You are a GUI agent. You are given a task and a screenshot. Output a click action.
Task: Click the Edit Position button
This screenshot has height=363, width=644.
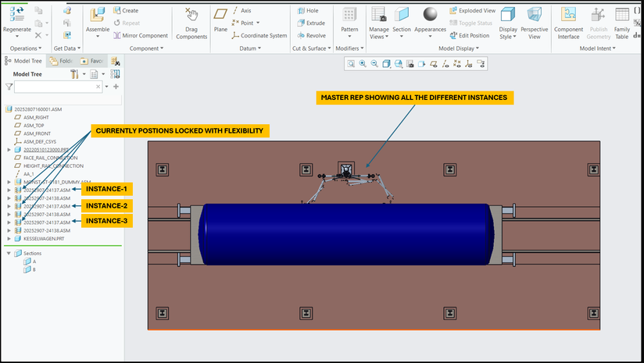click(x=469, y=35)
